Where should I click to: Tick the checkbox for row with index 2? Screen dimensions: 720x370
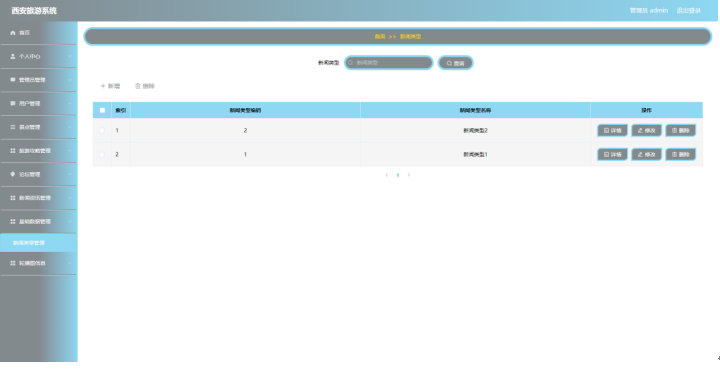pos(102,154)
